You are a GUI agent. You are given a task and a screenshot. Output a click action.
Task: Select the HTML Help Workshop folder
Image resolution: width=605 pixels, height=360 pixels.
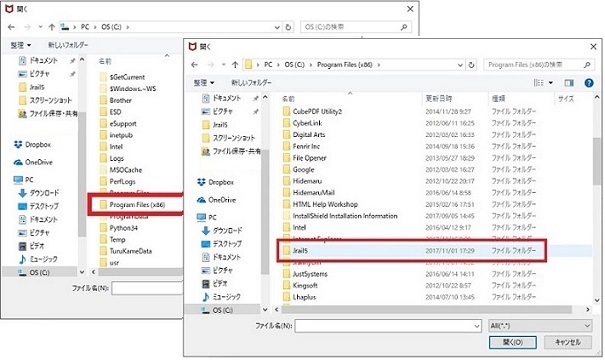click(x=320, y=204)
